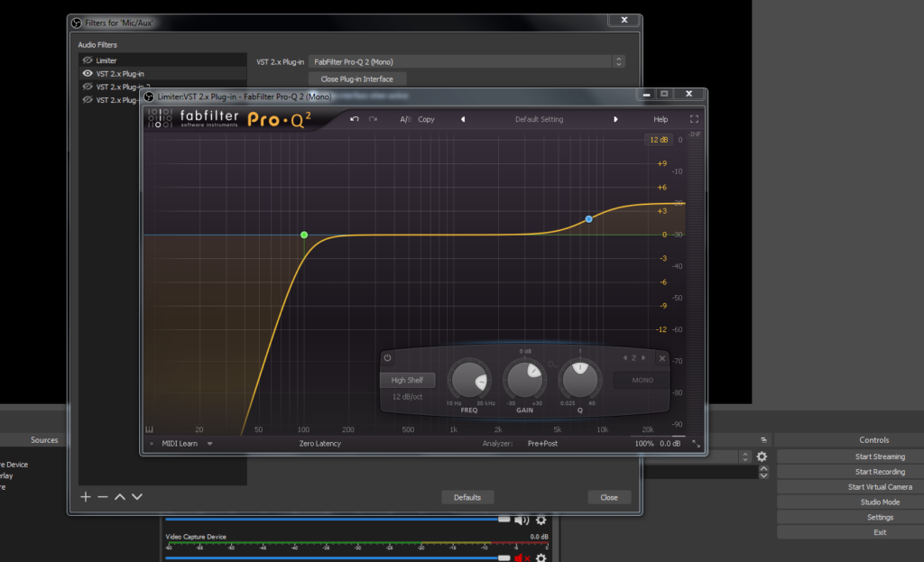Undo last change in Pro-Q 2
The width and height of the screenshot is (924, 562).
(354, 119)
